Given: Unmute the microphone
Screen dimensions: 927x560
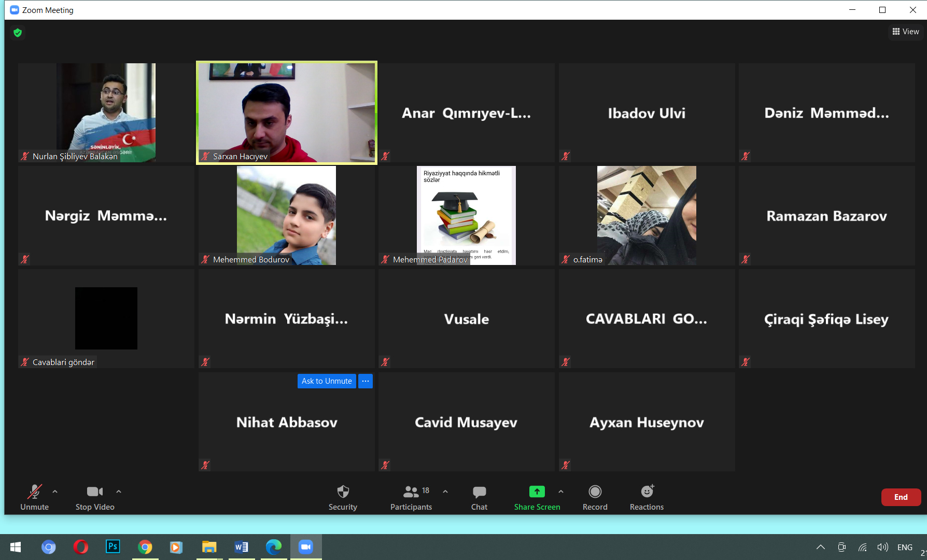Looking at the screenshot, I should [34, 497].
